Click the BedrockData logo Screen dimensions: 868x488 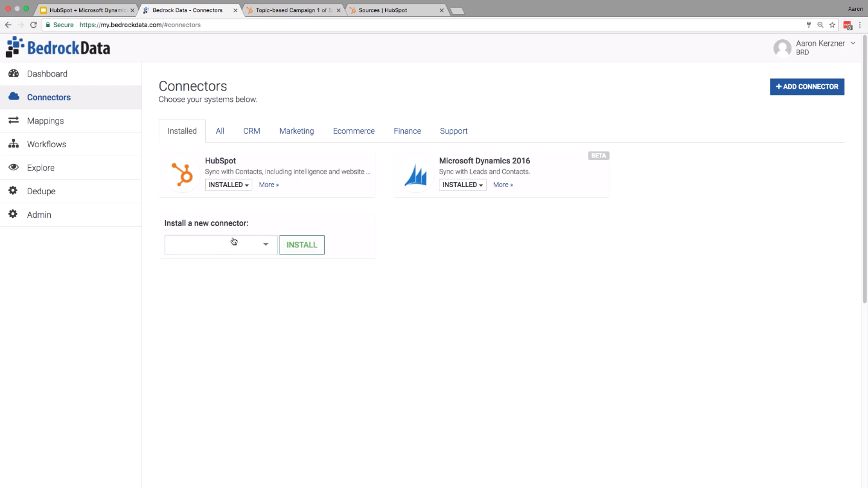(x=58, y=48)
